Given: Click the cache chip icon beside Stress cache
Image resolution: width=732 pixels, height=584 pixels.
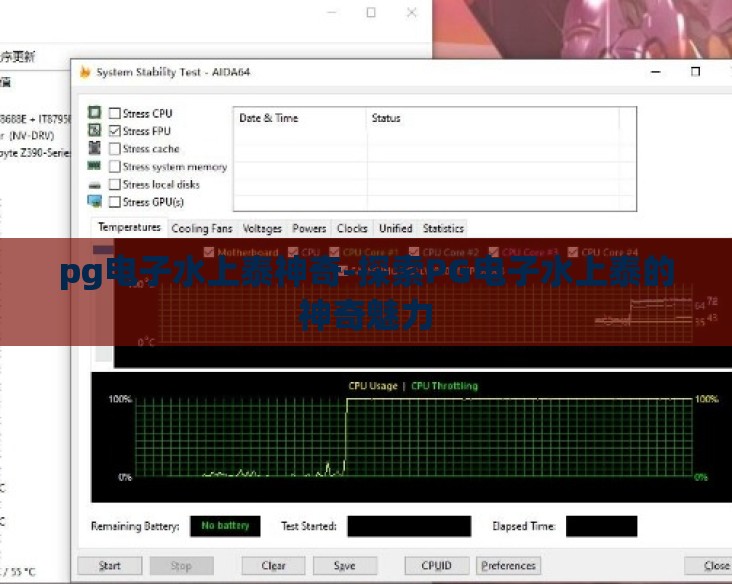Looking at the screenshot, I should pyautogui.click(x=94, y=148).
